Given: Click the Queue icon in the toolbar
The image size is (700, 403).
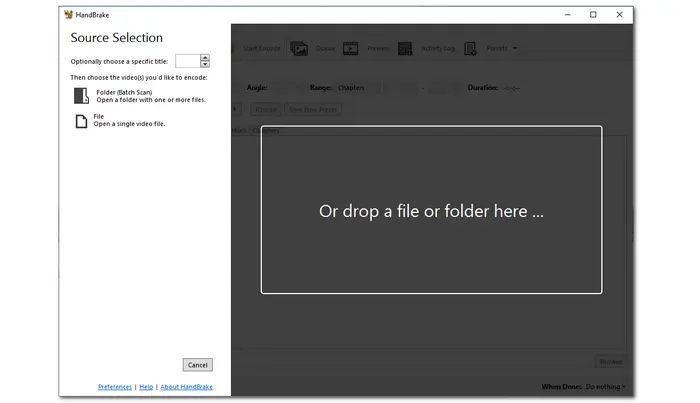Looking at the screenshot, I should pos(299,48).
